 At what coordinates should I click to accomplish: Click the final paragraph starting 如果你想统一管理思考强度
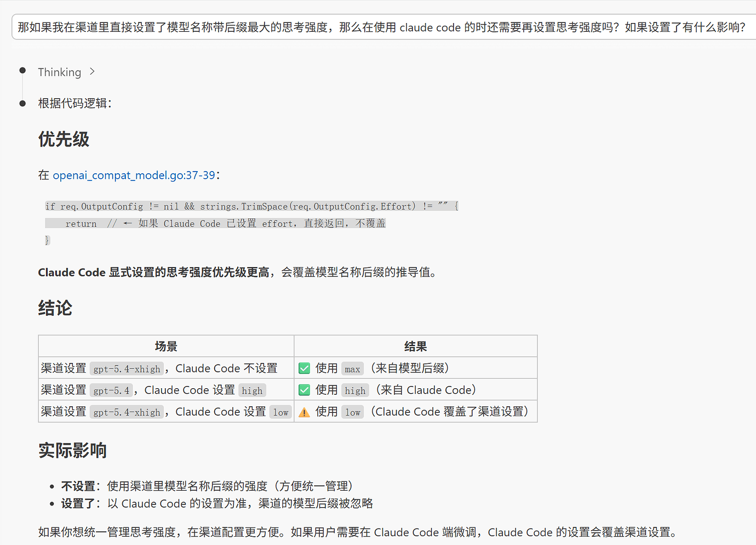coord(360,532)
